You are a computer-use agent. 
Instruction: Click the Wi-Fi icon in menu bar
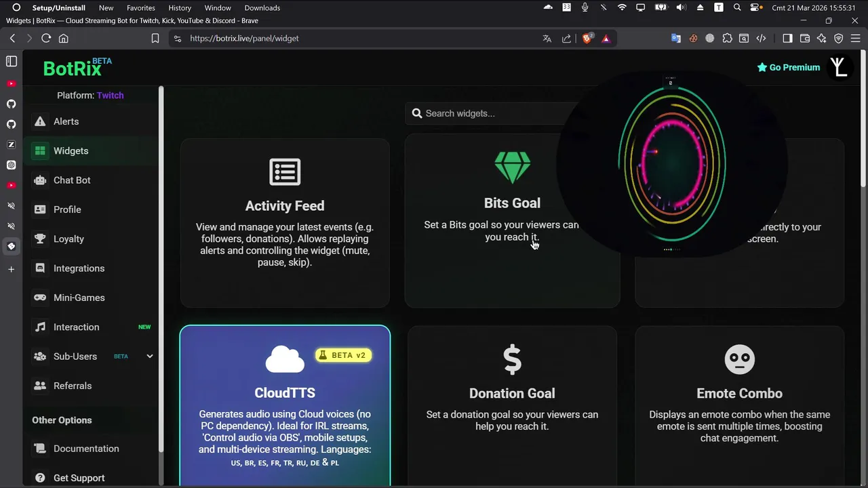(622, 8)
